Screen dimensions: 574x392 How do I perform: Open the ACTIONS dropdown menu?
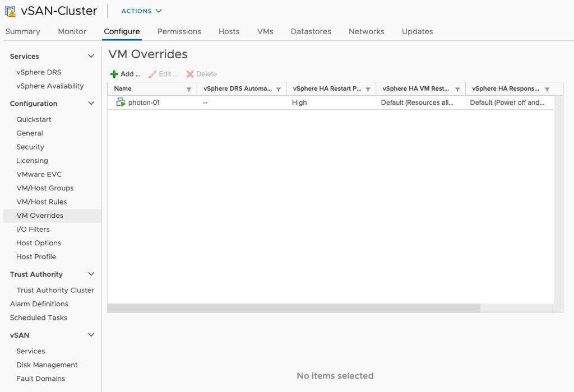pos(141,11)
